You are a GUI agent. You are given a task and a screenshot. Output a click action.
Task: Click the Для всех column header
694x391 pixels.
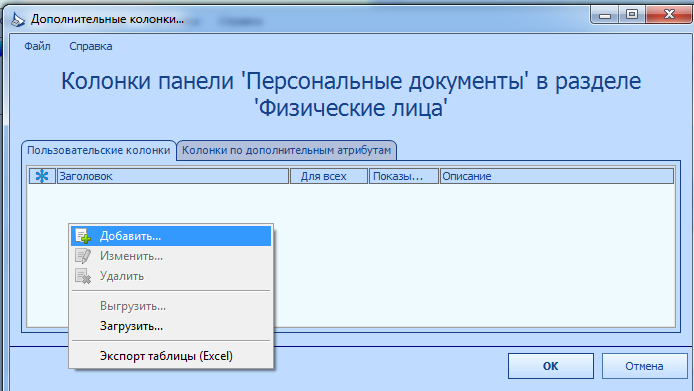click(329, 176)
